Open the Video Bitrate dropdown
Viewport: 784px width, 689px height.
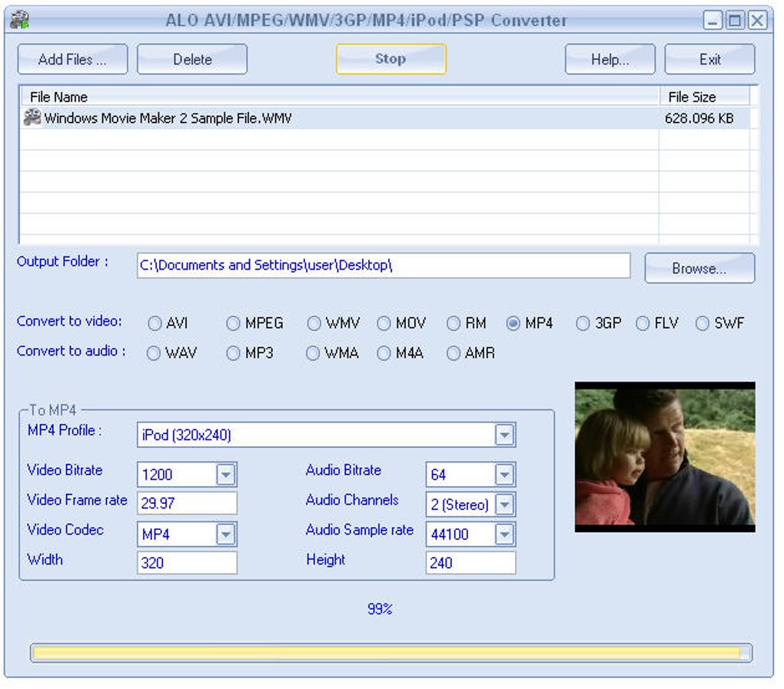point(225,475)
